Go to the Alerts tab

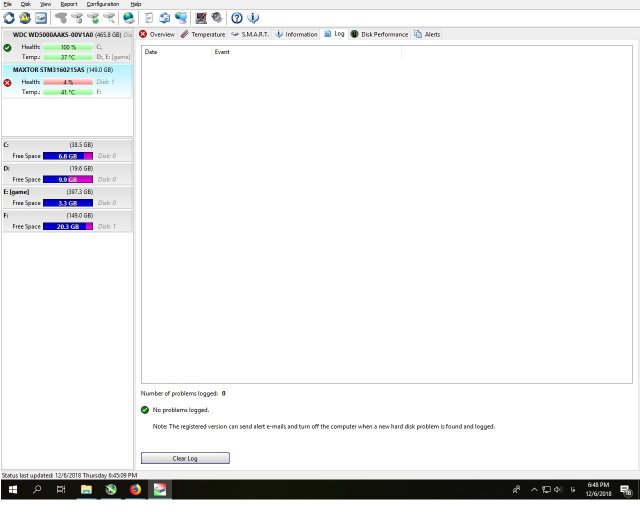tap(427, 34)
